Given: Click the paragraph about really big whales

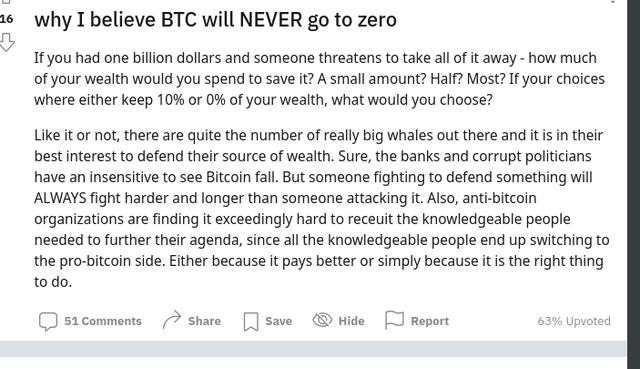Looking at the screenshot, I should [322, 208].
